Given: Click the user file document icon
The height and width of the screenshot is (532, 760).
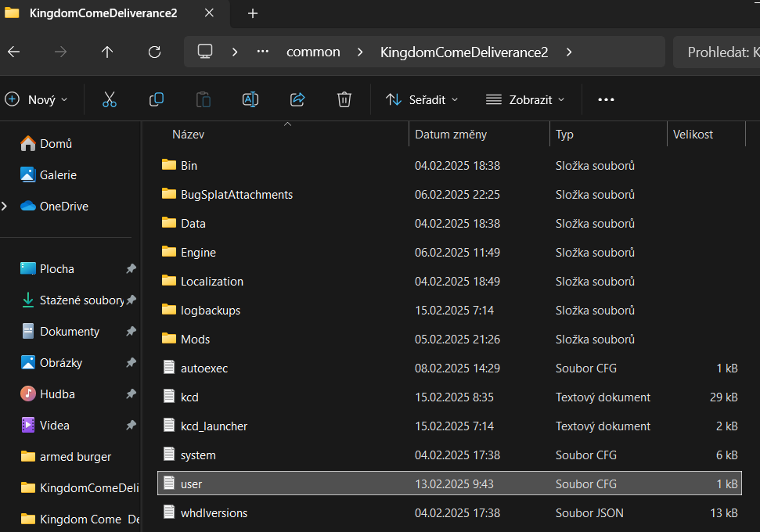Looking at the screenshot, I should 169,483.
